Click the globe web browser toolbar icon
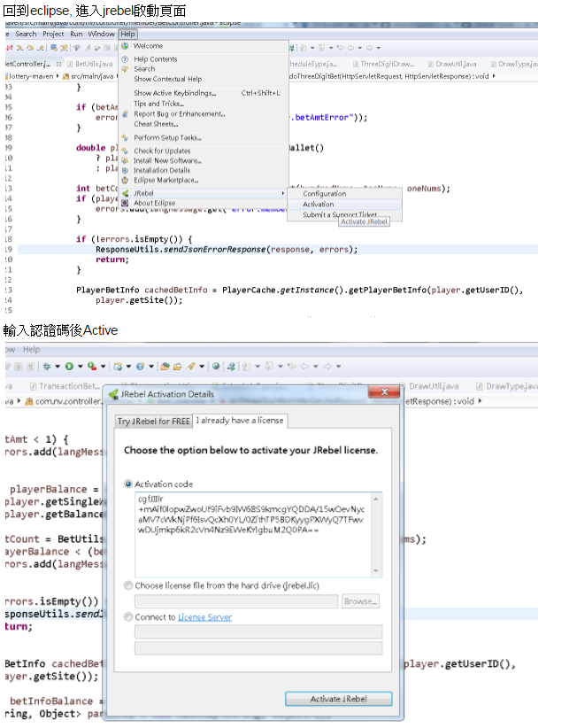The height and width of the screenshot is (728, 577). coord(216,367)
